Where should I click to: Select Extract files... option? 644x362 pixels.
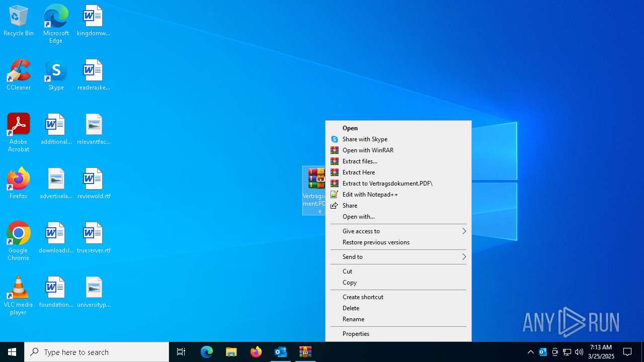(398, 161)
